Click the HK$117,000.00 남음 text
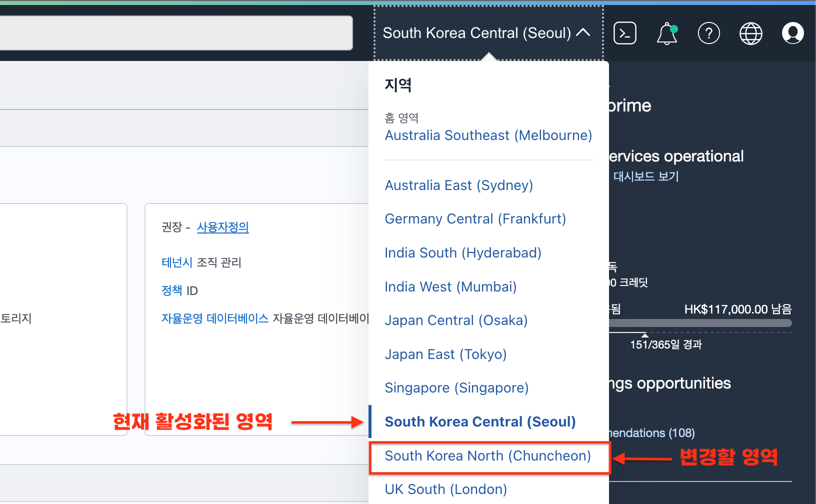816x504 pixels. point(738,309)
